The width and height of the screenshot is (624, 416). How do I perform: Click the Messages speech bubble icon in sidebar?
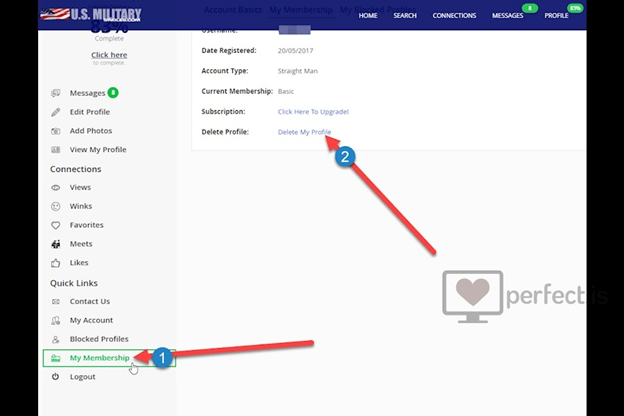56,93
